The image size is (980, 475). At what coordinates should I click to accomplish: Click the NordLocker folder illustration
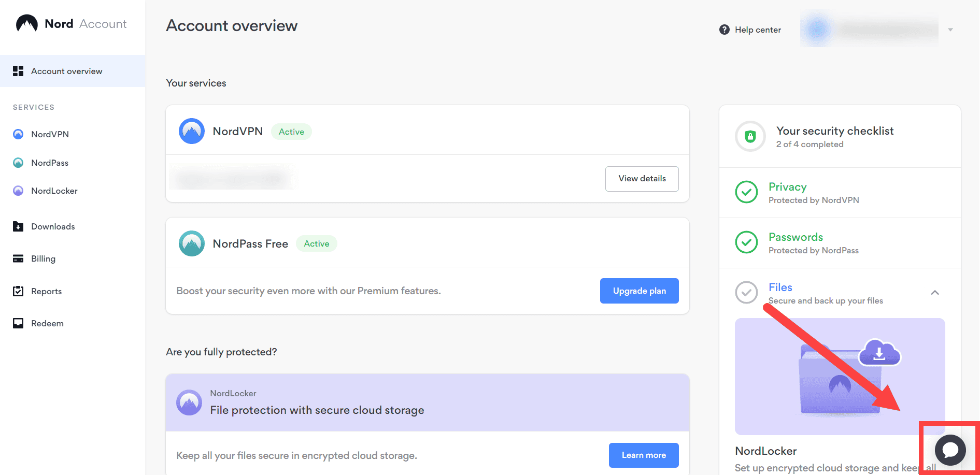click(x=840, y=377)
